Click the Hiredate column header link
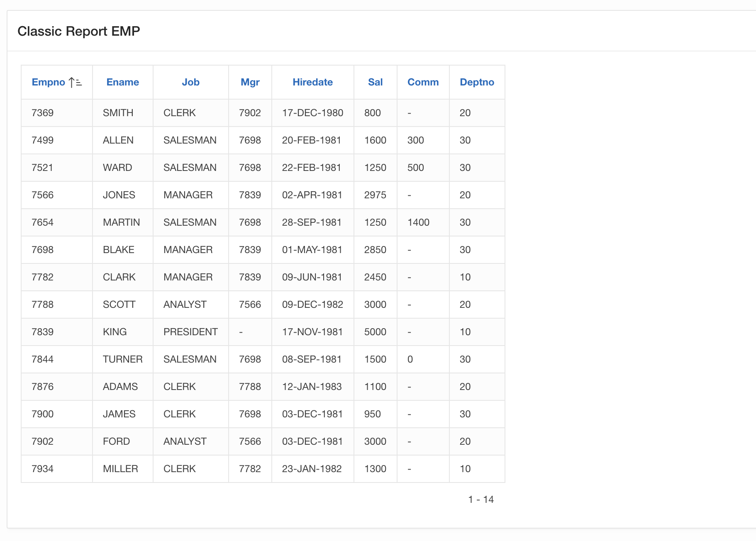 [x=312, y=82]
